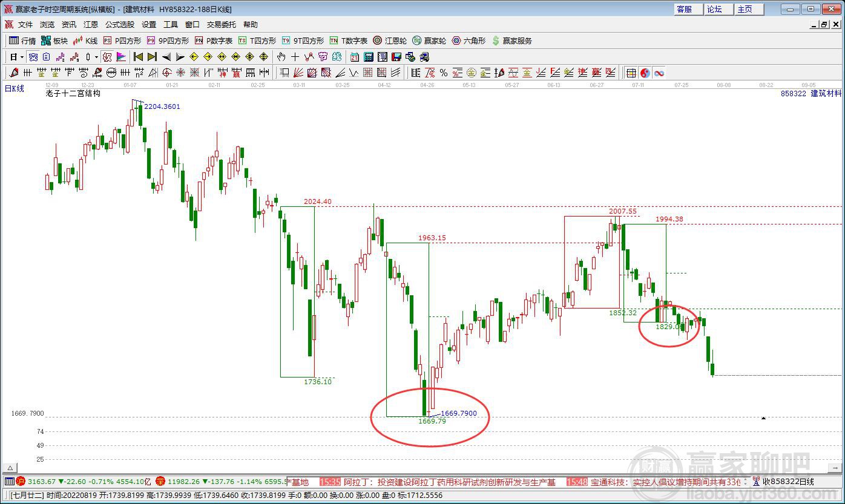Viewport: 845px width, 504px height.
Task: Click the infinity loop icon
Action: coord(659,73)
